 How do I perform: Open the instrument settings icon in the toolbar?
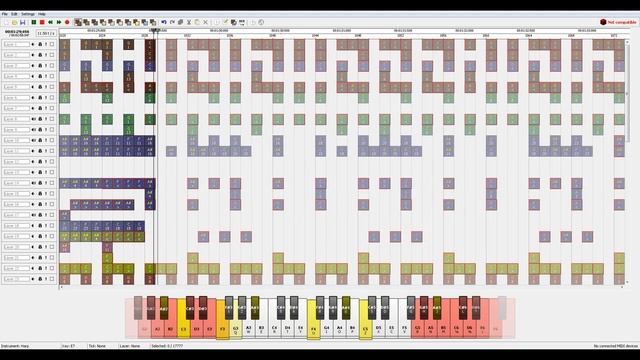[x=233, y=22]
